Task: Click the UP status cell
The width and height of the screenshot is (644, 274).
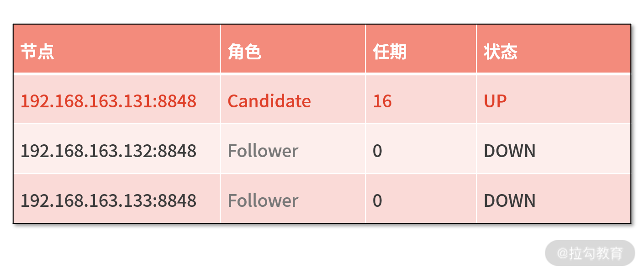Action: pos(495,101)
